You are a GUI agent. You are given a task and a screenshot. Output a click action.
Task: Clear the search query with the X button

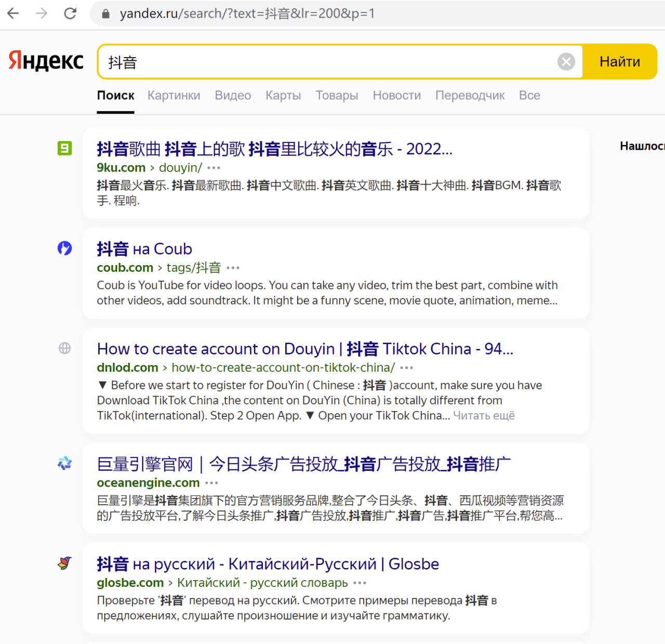pyautogui.click(x=566, y=61)
